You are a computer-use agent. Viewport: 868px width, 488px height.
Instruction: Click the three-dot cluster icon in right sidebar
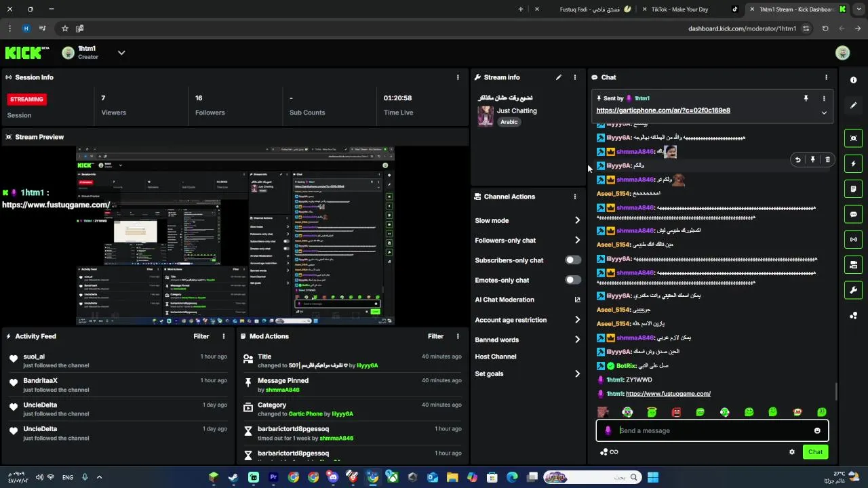click(x=853, y=315)
